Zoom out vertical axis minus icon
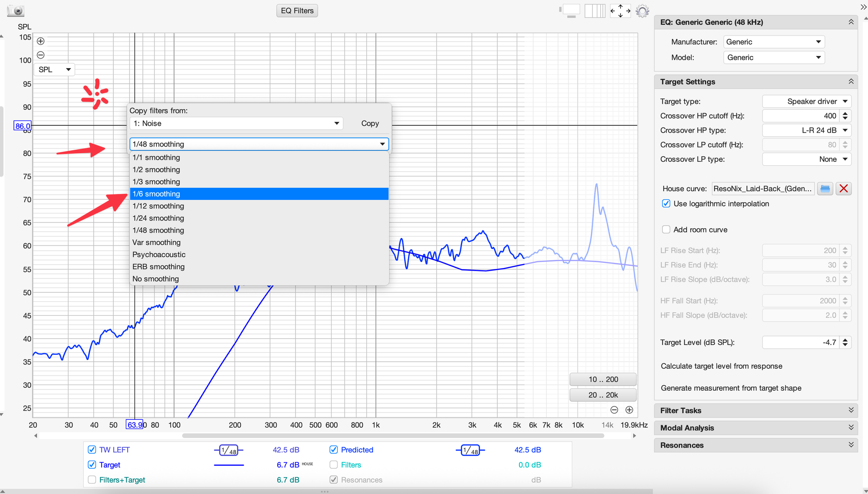Screen dimensions: 868x494 click(x=41, y=55)
